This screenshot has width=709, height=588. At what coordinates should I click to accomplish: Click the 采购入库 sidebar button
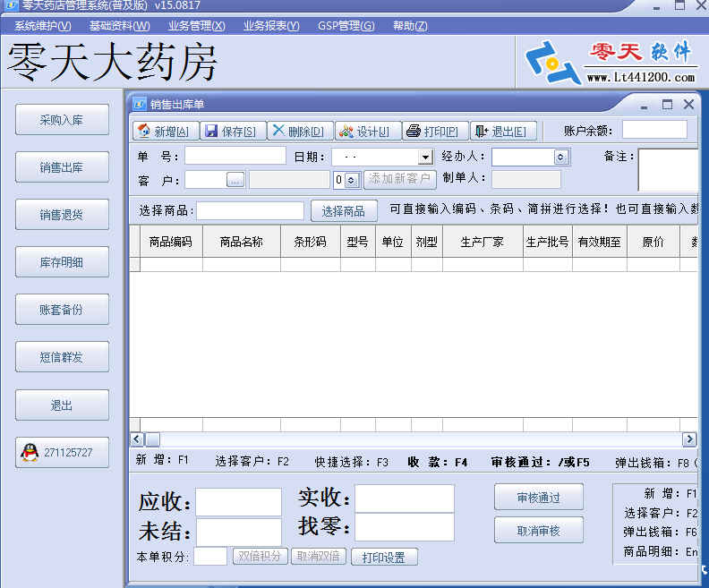(62, 120)
